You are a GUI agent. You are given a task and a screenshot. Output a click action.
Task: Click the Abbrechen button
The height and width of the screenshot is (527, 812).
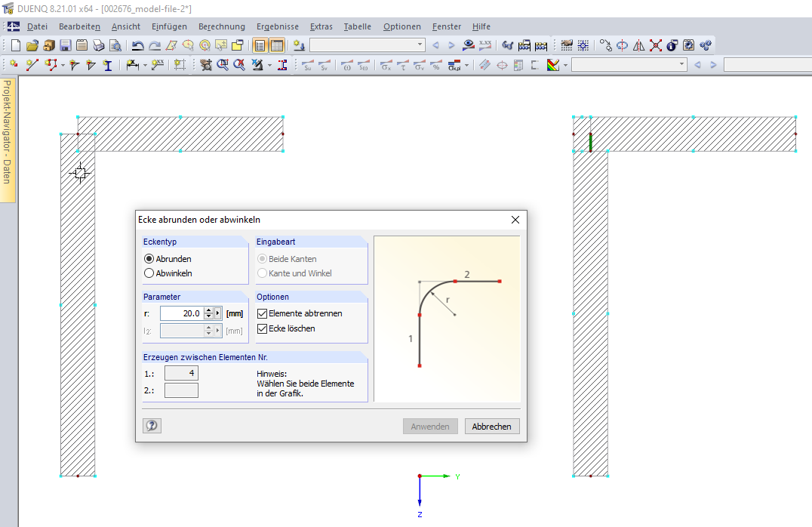[492, 427]
